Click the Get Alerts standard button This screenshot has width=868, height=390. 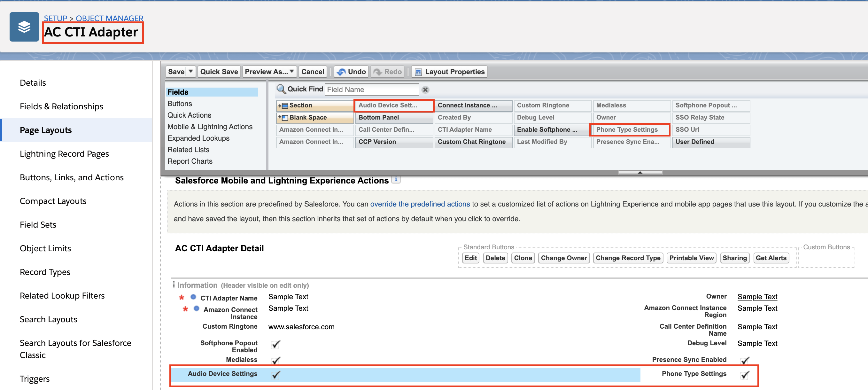771,258
